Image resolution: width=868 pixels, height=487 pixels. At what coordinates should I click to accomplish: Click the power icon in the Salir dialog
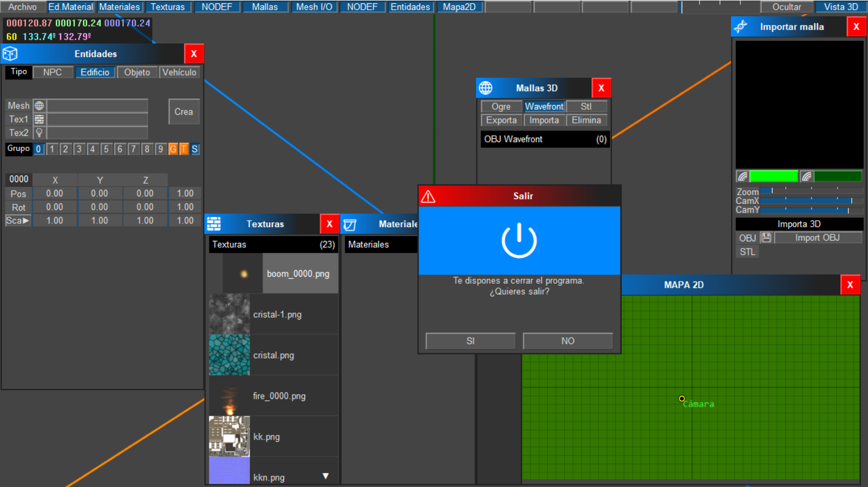pyautogui.click(x=519, y=240)
